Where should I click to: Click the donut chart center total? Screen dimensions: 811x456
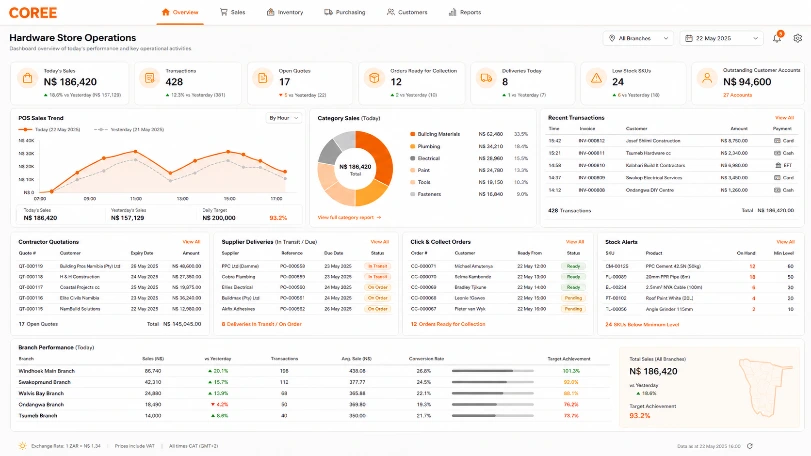click(x=355, y=169)
